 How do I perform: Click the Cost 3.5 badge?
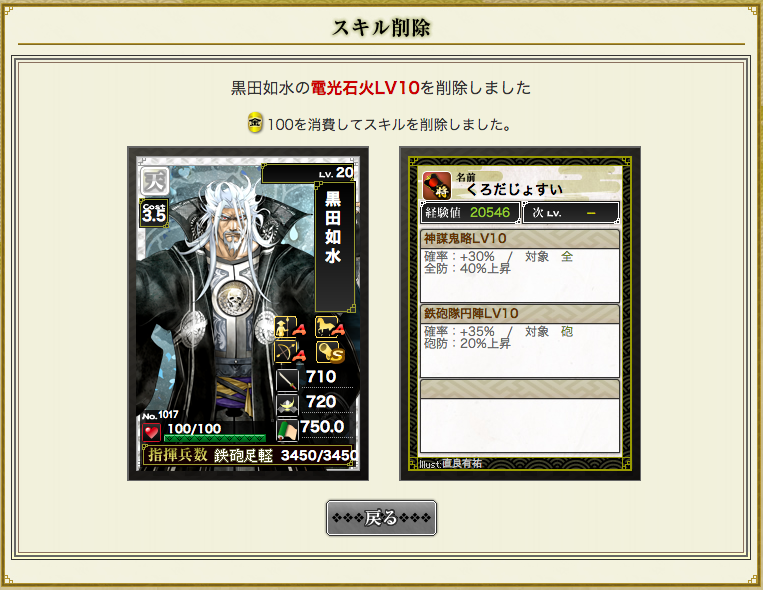point(154,213)
